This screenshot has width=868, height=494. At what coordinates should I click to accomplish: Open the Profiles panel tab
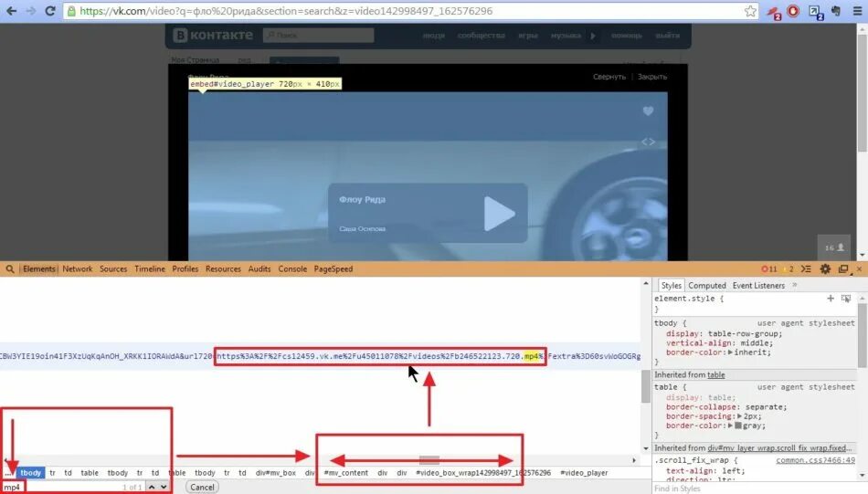coord(185,268)
